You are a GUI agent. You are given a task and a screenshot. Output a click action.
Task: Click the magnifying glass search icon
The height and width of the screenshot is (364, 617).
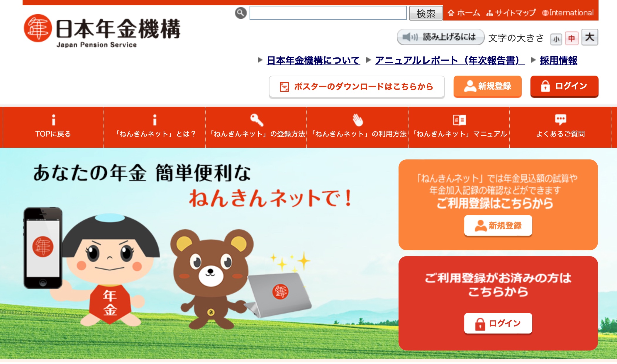pyautogui.click(x=241, y=13)
